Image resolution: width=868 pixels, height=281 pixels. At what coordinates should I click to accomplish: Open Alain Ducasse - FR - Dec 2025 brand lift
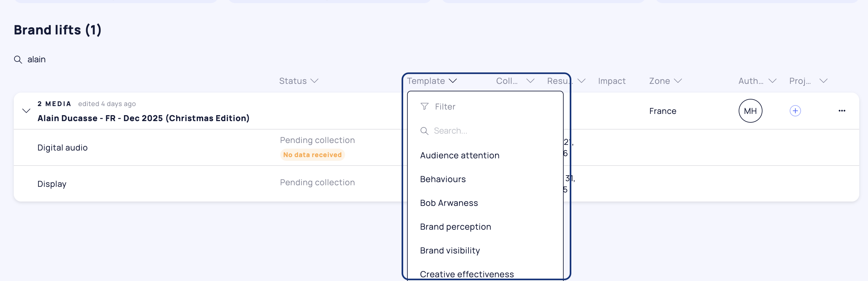(143, 118)
